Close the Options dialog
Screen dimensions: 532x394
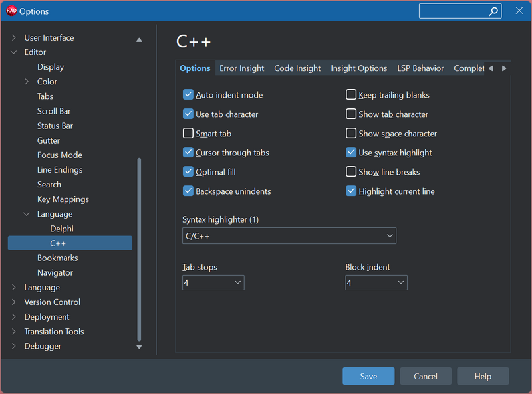(519, 11)
